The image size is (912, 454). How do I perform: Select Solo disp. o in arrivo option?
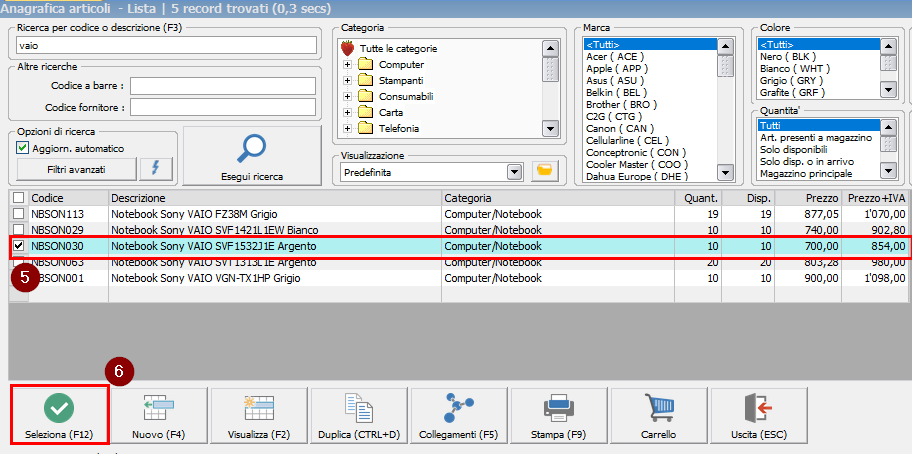pos(819,161)
